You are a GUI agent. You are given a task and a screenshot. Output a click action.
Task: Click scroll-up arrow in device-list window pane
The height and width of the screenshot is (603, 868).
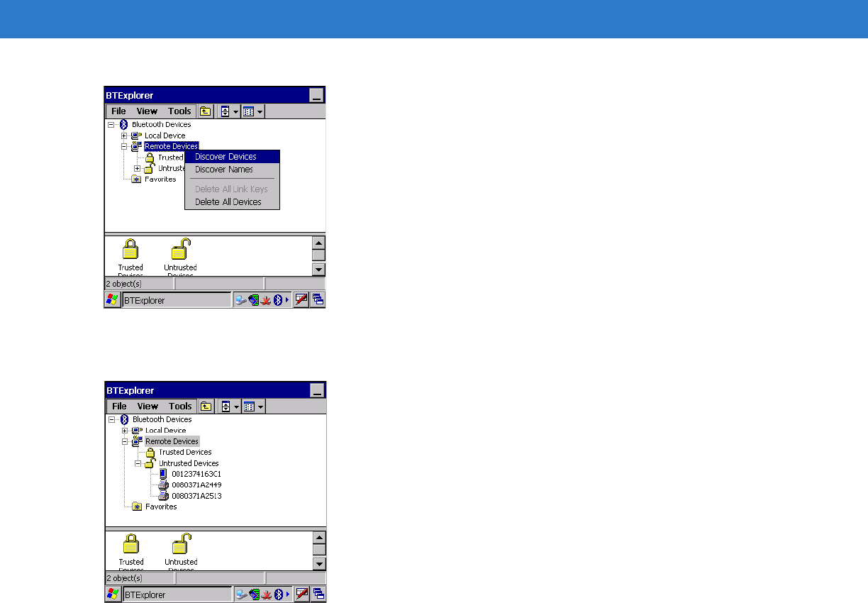[x=320, y=537]
